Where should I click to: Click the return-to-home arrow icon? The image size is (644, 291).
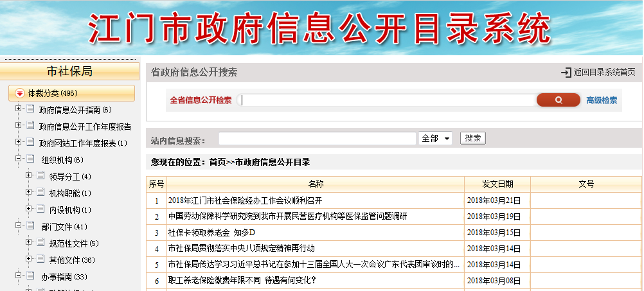[566, 73]
